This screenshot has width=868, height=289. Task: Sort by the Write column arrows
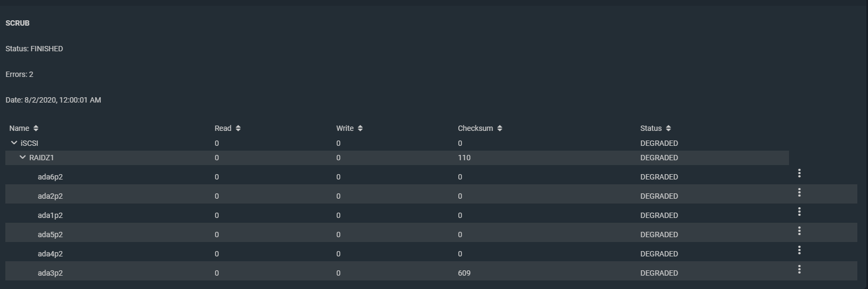(360, 128)
